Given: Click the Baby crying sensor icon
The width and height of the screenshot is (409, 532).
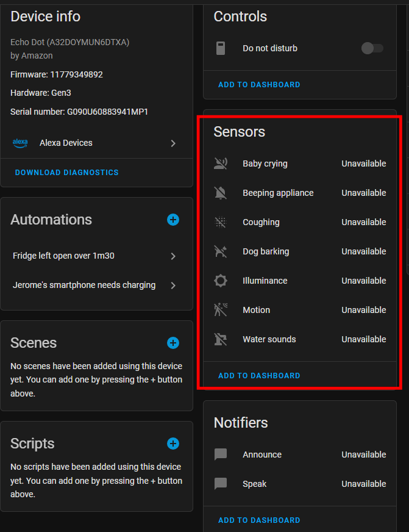Looking at the screenshot, I should (x=221, y=164).
